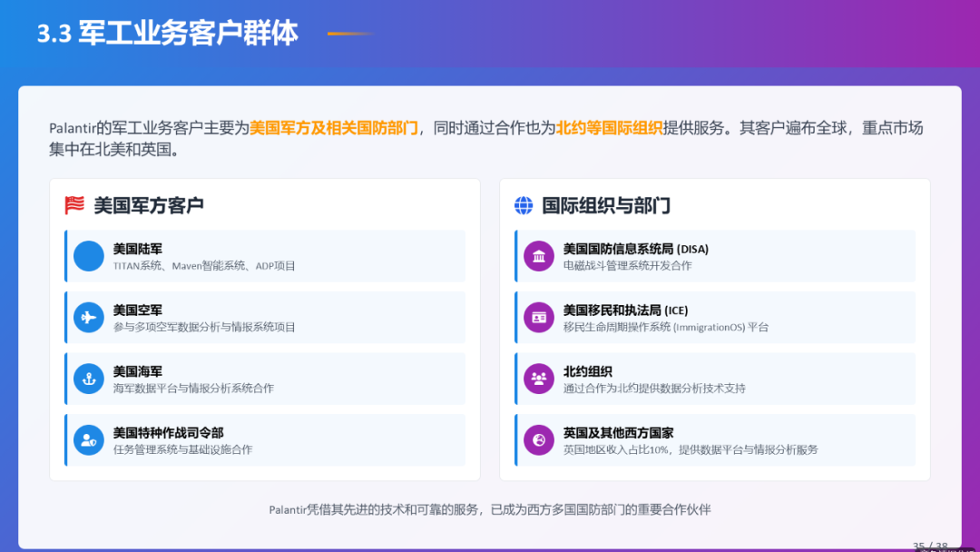The width and height of the screenshot is (980, 552).
Task: Click the building icon for 美国国防信息系统局
Action: 539,256
